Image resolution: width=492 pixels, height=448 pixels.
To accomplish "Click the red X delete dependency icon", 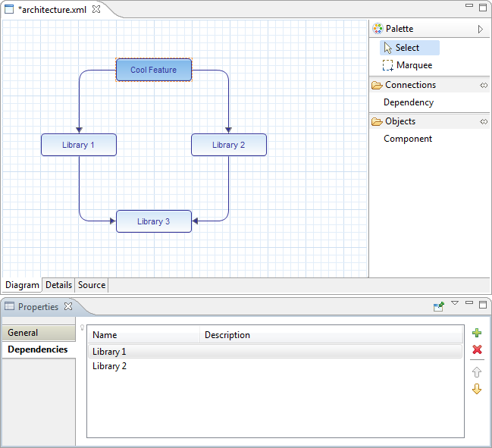I will click(477, 349).
